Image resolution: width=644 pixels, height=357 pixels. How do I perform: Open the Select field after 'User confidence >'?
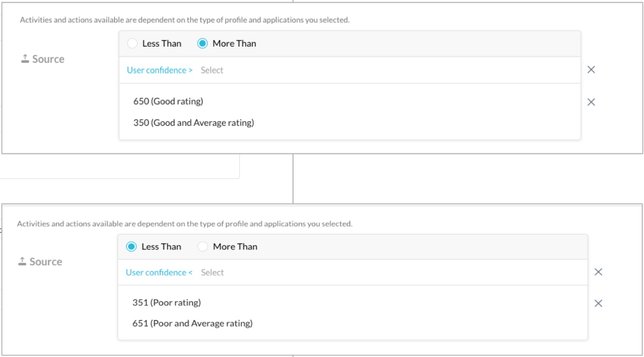(212, 70)
